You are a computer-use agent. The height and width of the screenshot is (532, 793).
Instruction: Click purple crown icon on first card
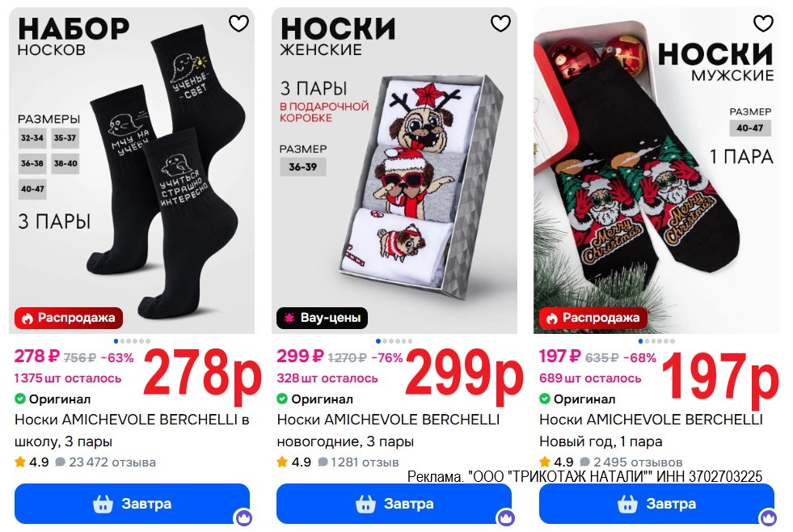tap(243, 517)
